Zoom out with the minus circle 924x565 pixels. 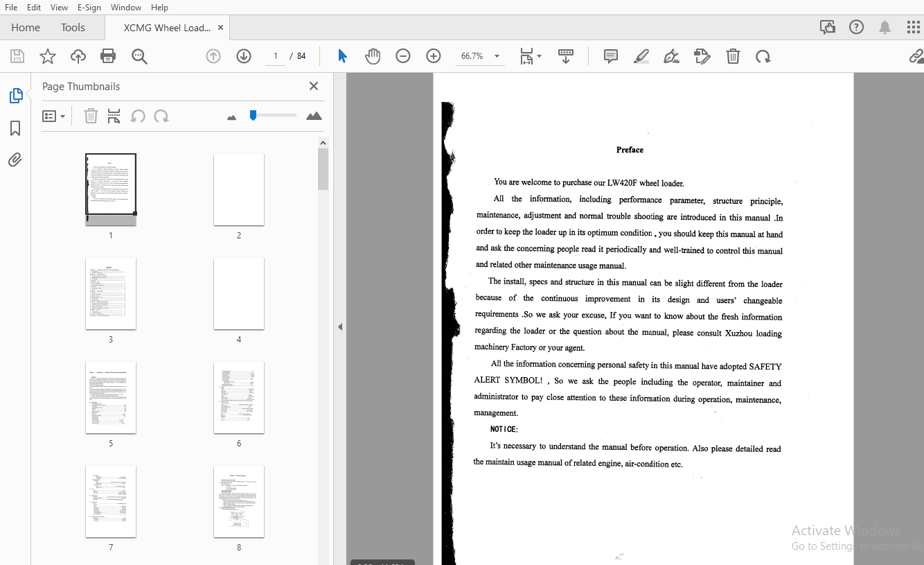403,56
